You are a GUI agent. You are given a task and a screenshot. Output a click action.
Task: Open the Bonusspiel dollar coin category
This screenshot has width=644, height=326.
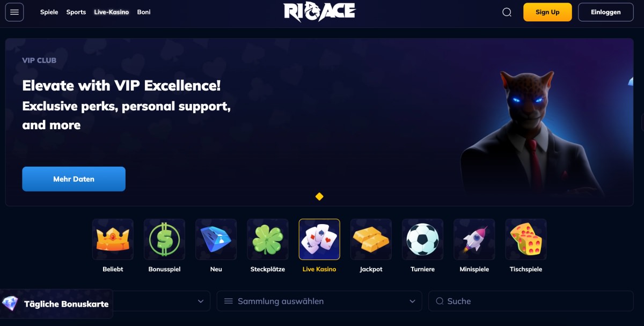point(164,239)
